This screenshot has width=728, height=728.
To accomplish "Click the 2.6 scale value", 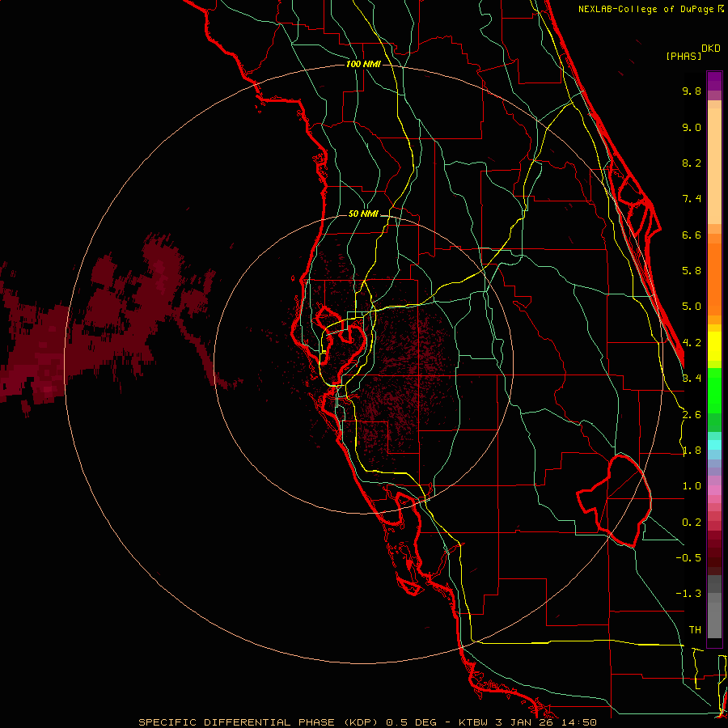I will pos(692,415).
